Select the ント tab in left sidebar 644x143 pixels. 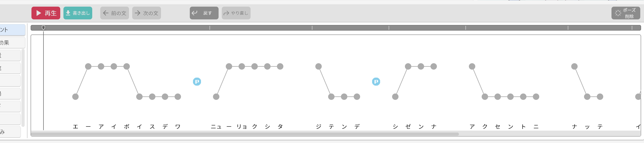12,30
